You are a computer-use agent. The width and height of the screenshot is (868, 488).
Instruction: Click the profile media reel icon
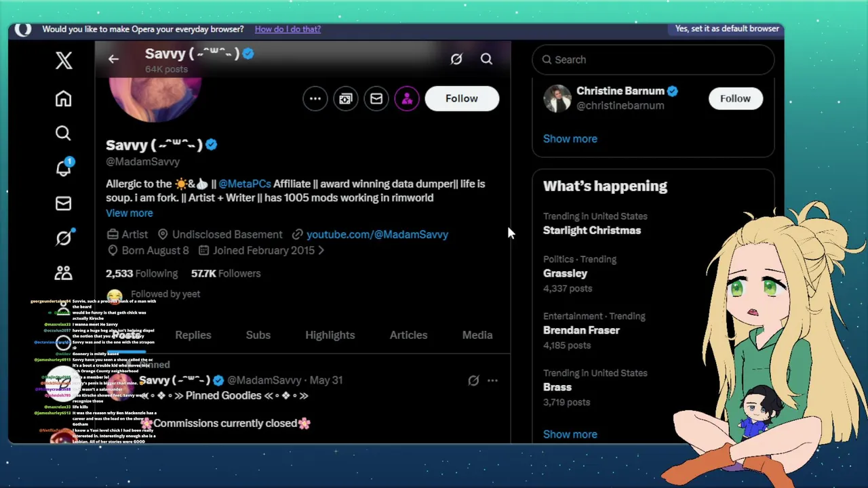[346, 98]
